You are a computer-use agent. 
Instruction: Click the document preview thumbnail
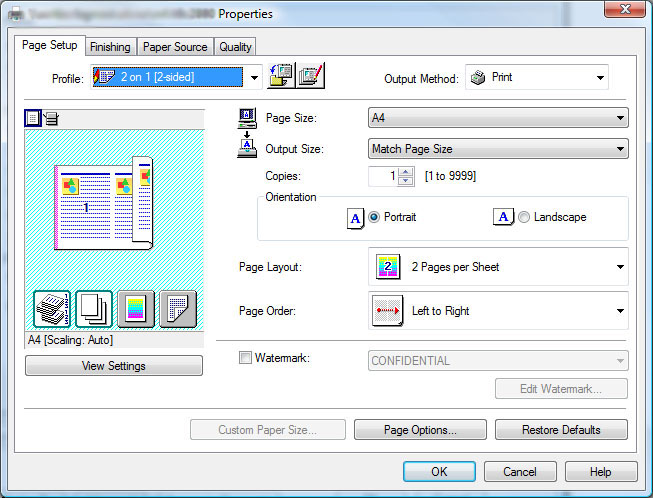click(104, 204)
